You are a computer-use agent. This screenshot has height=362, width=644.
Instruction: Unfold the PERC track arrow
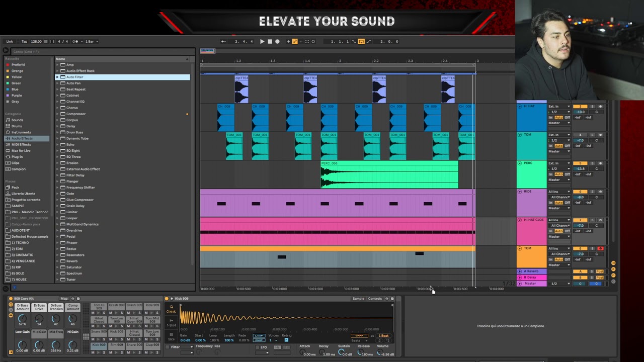coord(520,163)
